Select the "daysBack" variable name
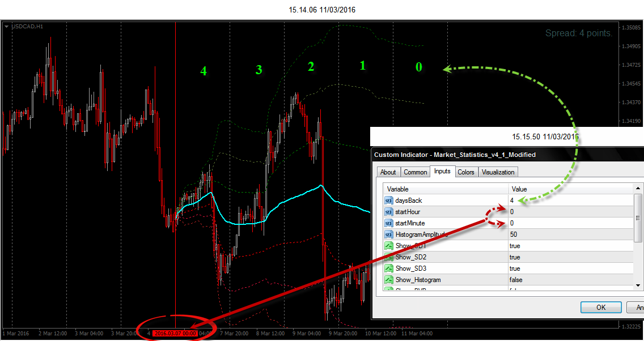 tap(408, 201)
